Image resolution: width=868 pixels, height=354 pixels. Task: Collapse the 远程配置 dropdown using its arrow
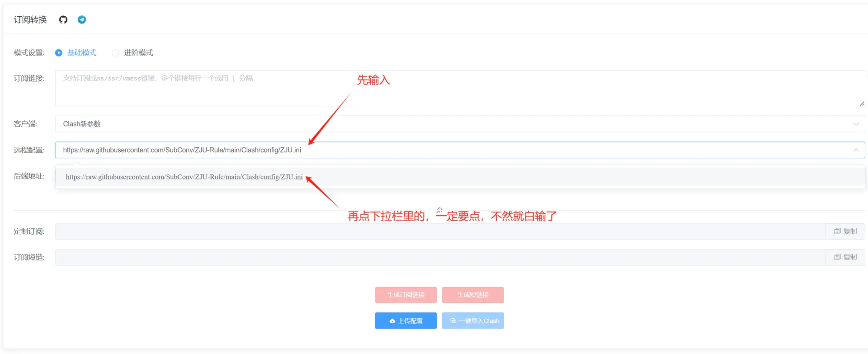coord(856,150)
